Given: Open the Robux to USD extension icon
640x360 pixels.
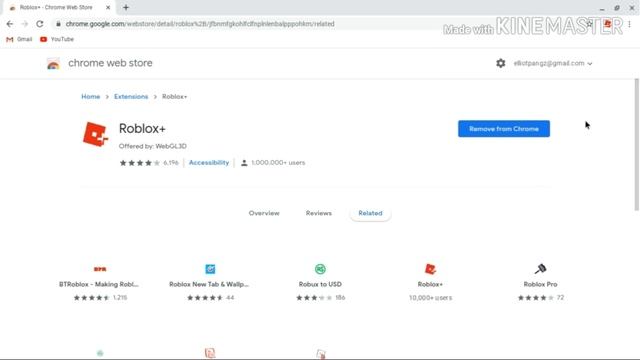Looking at the screenshot, I should 320,269.
